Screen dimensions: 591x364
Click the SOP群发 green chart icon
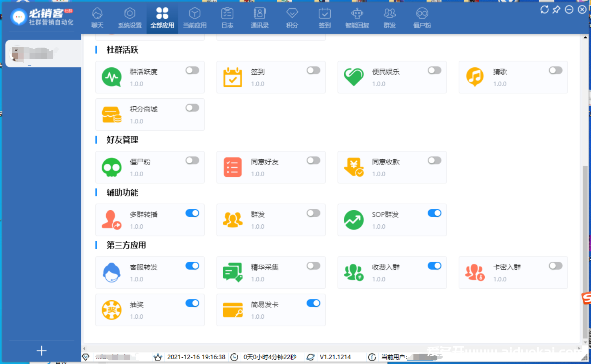click(354, 220)
